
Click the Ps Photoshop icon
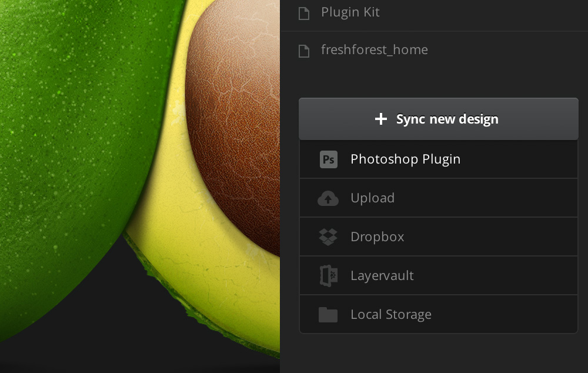[329, 159]
